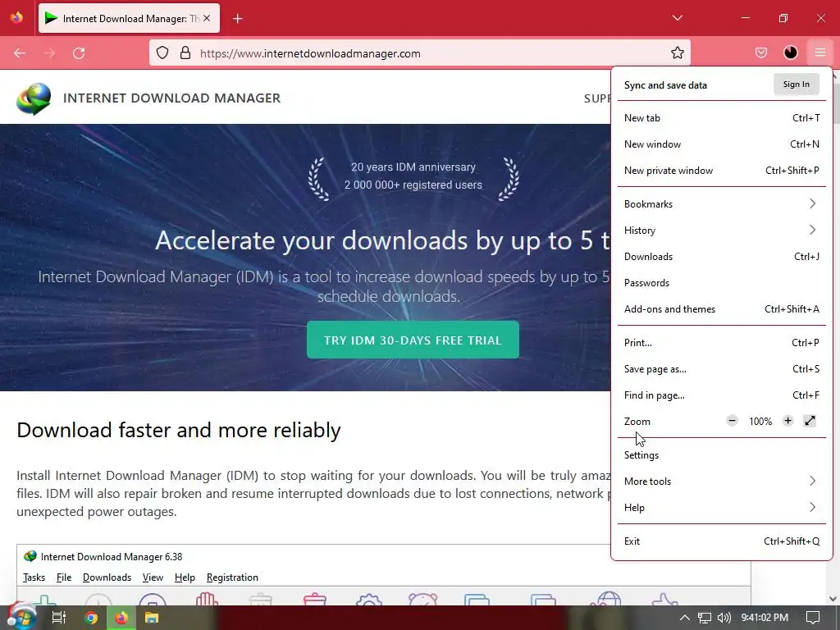Decrease zoom with the minus button

tap(732, 421)
